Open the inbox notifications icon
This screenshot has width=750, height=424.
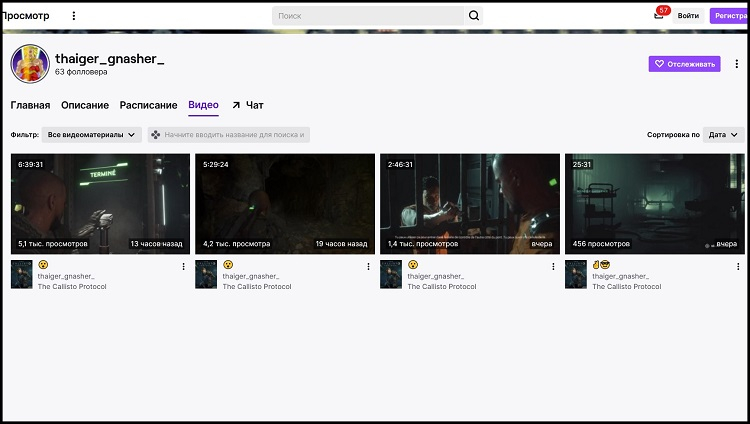click(658, 16)
